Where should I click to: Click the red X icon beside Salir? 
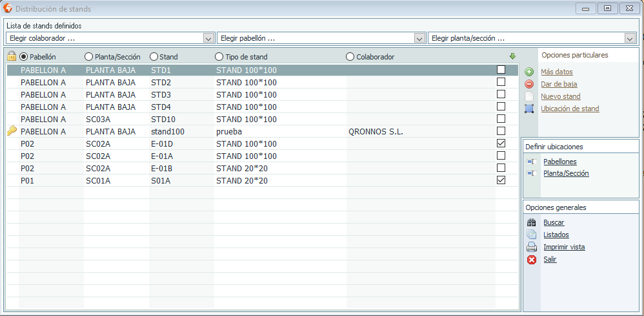pyautogui.click(x=532, y=259)
